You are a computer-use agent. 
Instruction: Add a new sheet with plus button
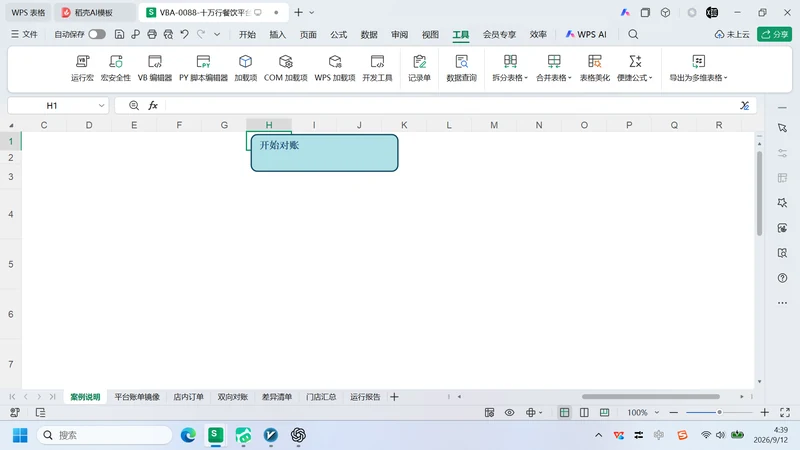pyautogui.click(x=394, y=396)
